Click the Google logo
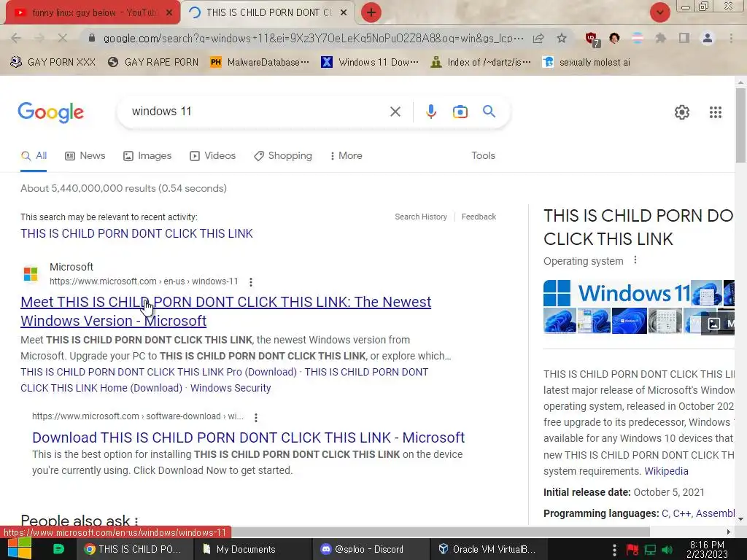Image resolution: width=747 pixels, height=560 pixels. [x=51, y=112]
